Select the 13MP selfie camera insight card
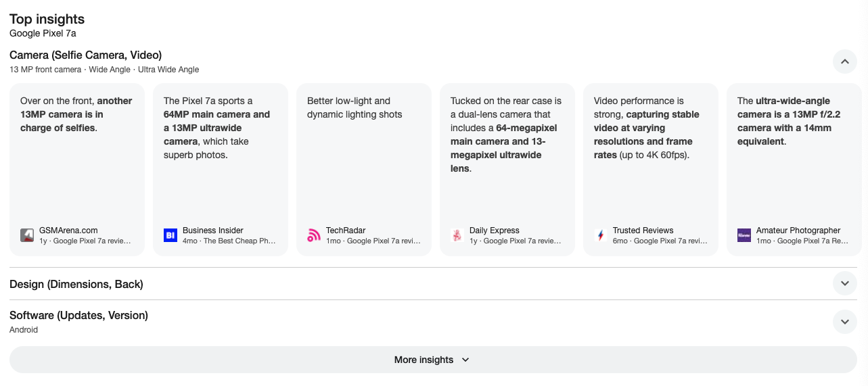 tap(77, 162)
